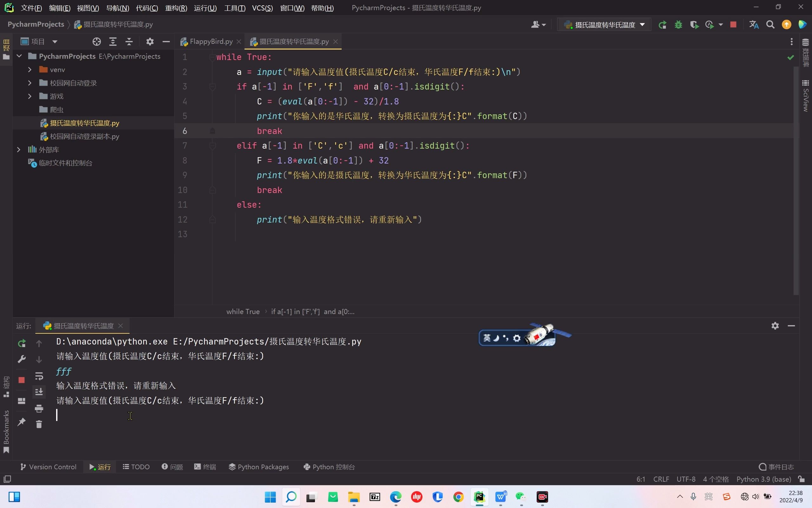Image resolution: width=812 pixels, height=508 pixels.
Task: Open SciView side panel
Action: point(805,97)
